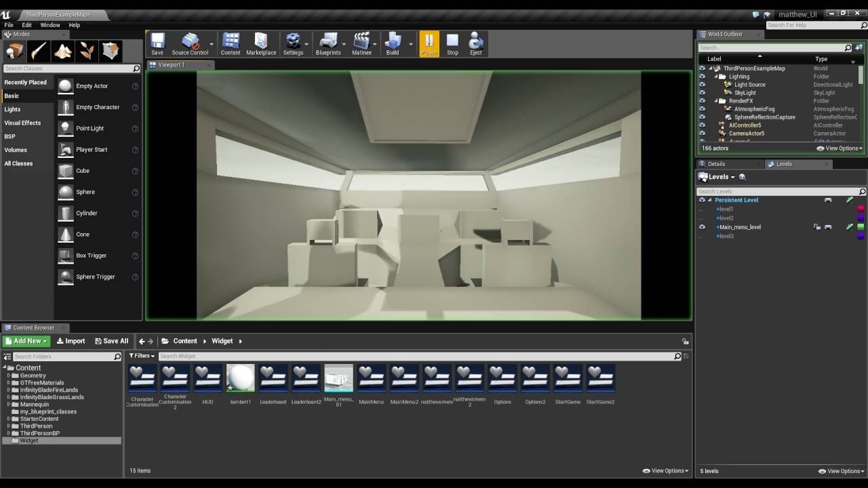Click the Build toolbar icon
Screen dimensions: 868x488
[x=393, y=43]
